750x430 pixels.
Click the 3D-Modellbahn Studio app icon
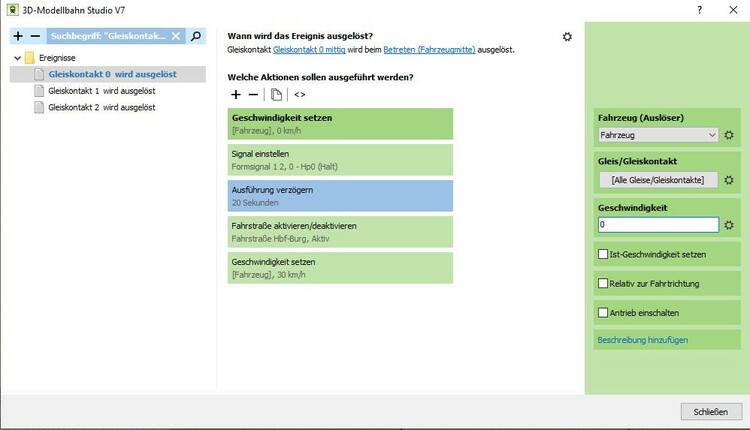(x=12, y=10)
